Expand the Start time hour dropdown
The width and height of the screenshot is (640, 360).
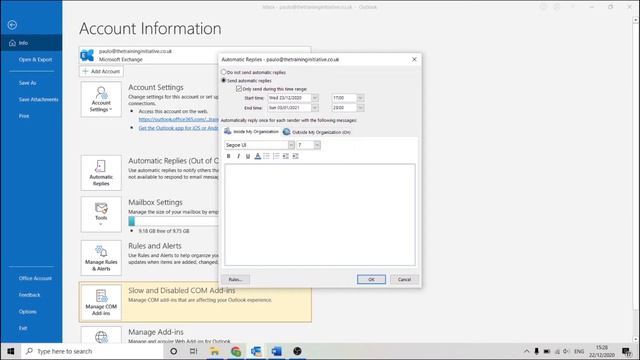[x=360, y=98]
